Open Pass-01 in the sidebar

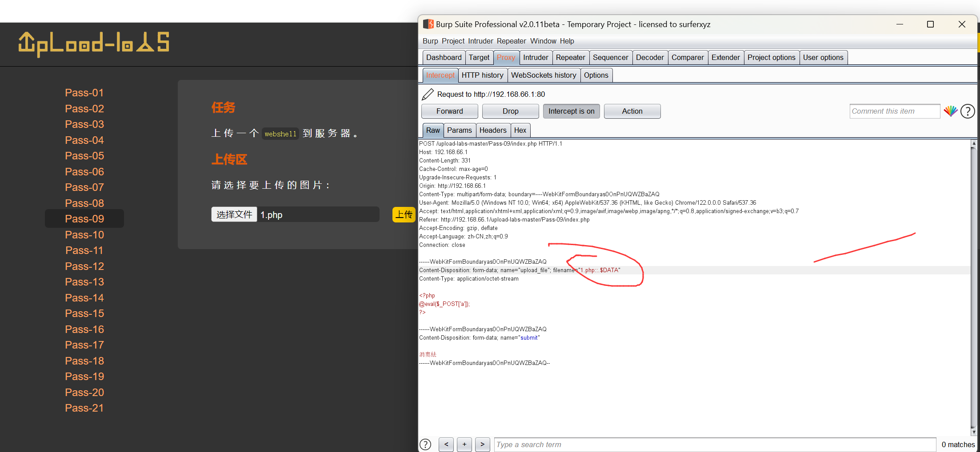click(x=84, y=93)
